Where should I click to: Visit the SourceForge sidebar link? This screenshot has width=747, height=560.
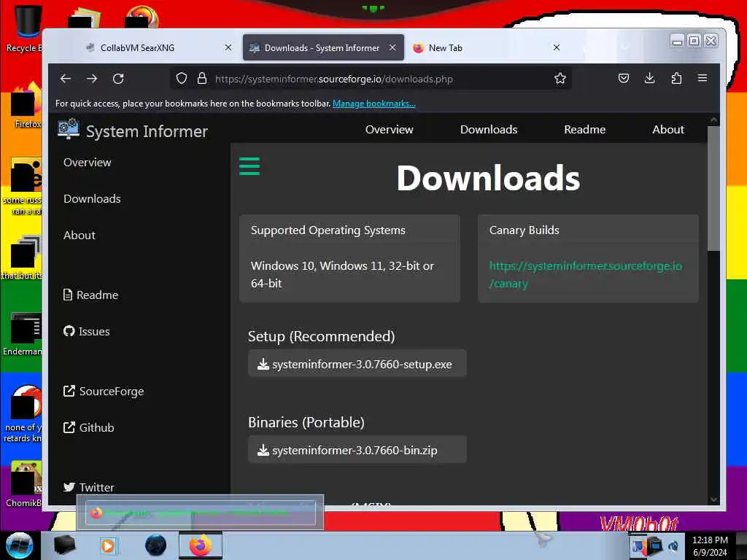(x=104, y=392)
